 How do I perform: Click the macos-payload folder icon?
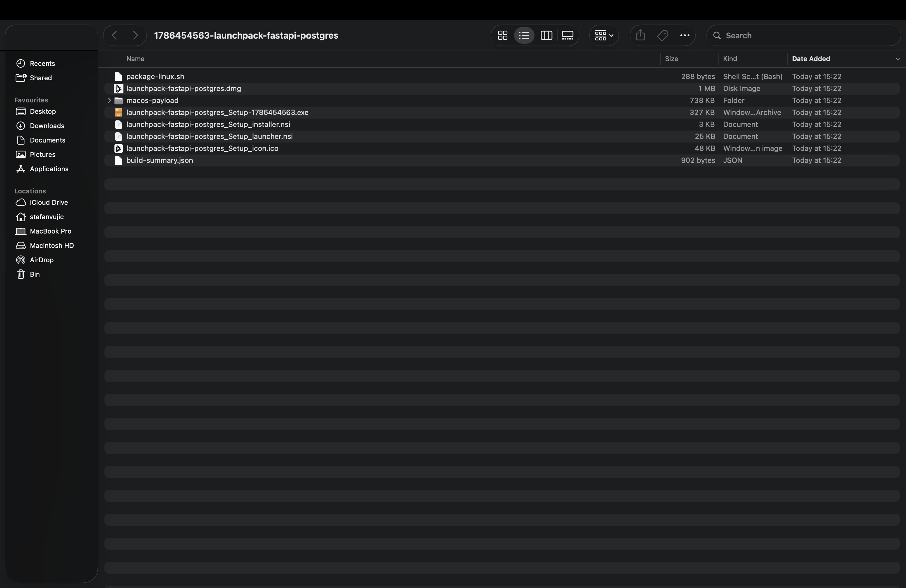click(x=118, y=100)
